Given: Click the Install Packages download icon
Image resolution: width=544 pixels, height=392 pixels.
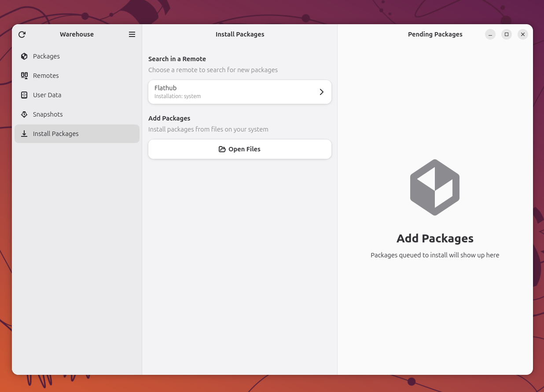Looking at the screenshot, I should [24, 134].
